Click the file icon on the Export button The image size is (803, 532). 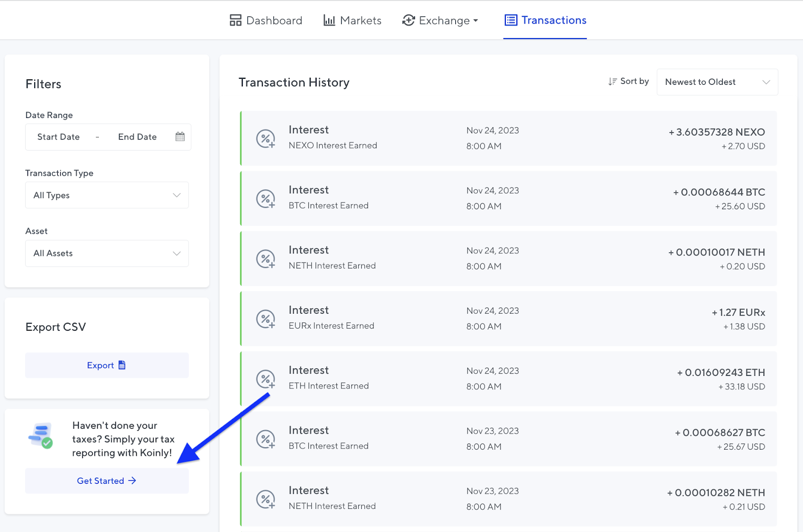(122, 365)
